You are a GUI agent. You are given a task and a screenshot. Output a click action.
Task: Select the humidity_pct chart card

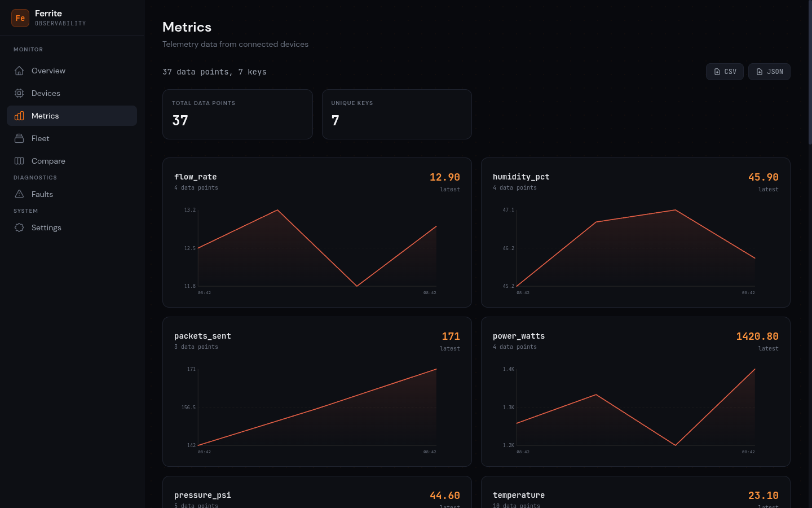(x=636, y=233)
